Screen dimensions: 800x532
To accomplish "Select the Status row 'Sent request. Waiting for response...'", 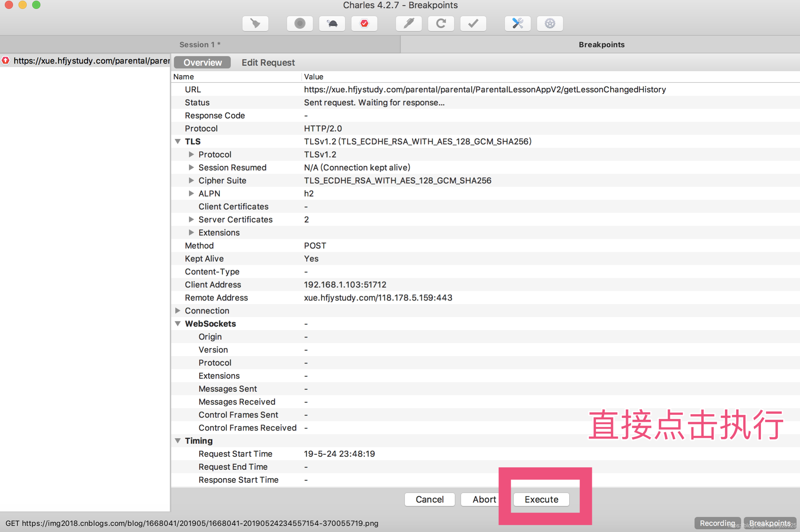I will tap(485, 103).
